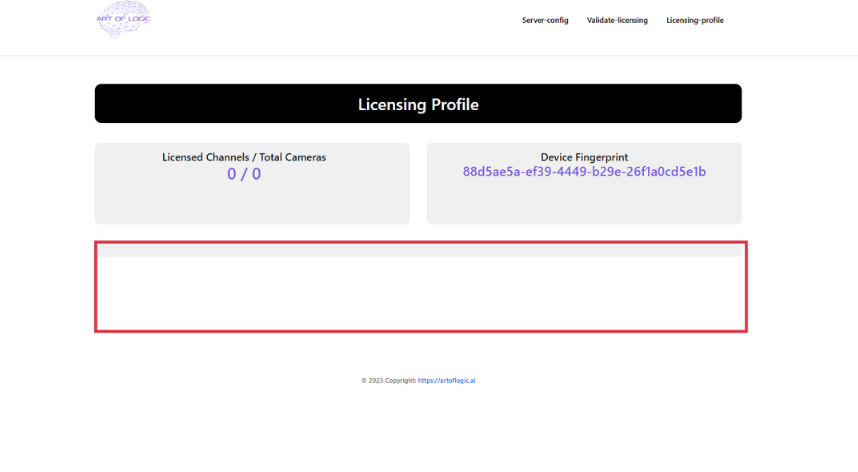Screen dimensions: 858x472
Task: Click the Device Fingerprint label
Action: 584,157
